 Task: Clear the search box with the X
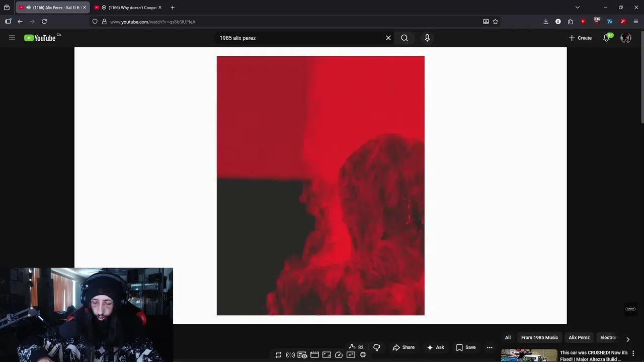[388, 38]
